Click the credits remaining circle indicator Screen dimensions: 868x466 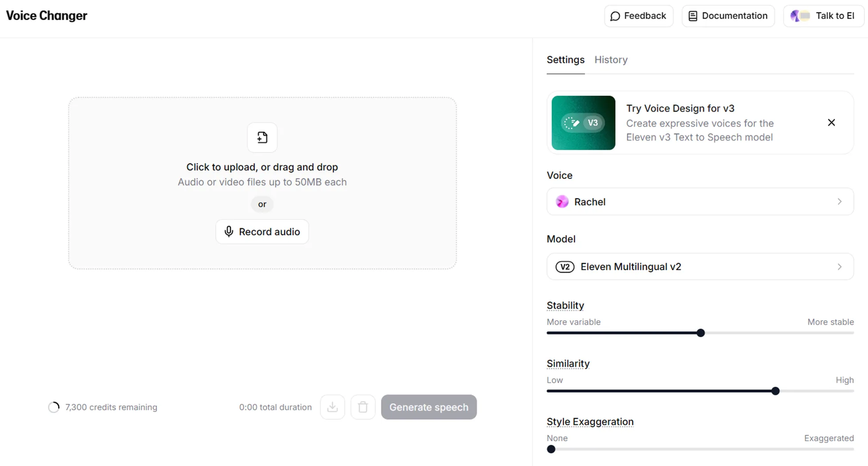[54, 407]
